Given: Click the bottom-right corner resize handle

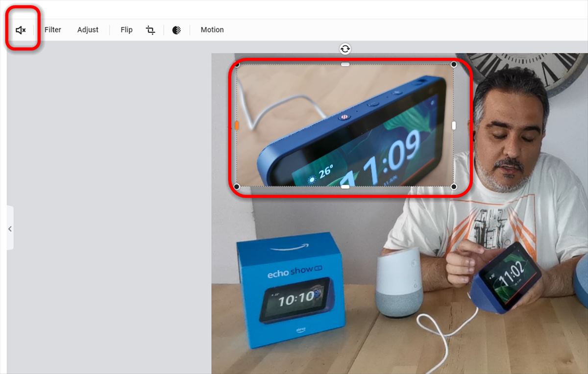Looking at the screenshot, I should [454, 187].
